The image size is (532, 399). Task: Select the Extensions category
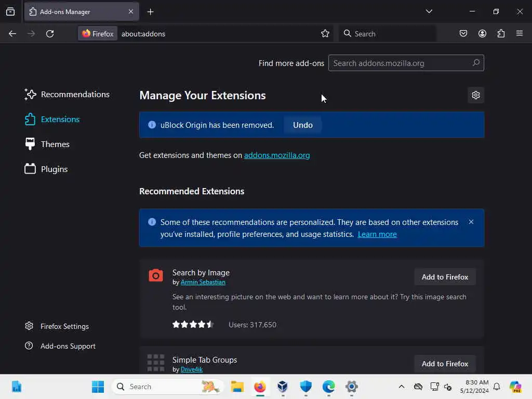tap(52, 119)
